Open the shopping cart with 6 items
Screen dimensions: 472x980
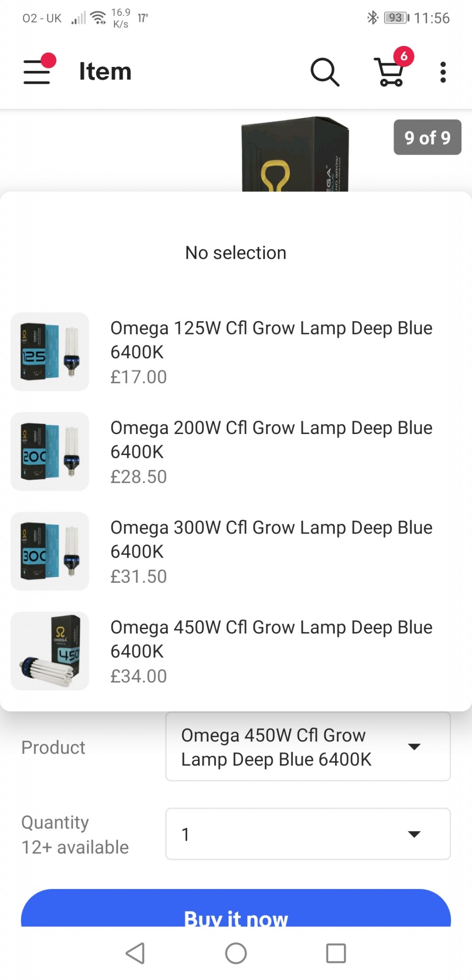391,72
